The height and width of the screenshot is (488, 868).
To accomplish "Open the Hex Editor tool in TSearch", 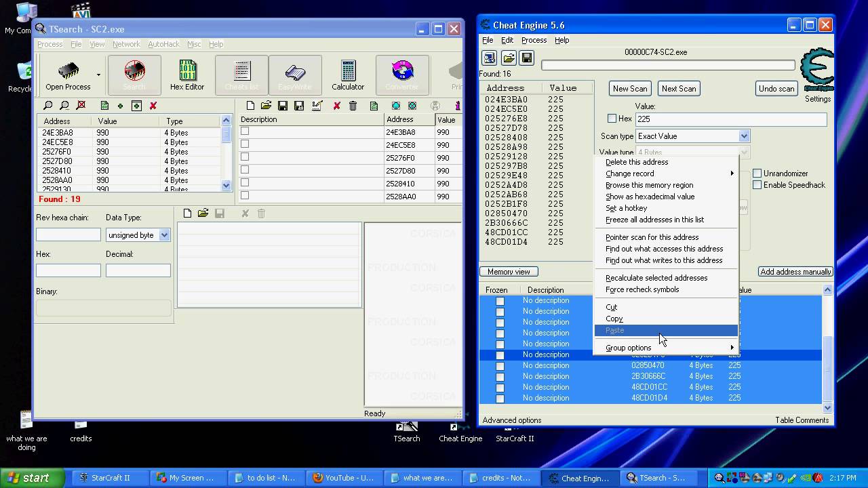I will tap(186, 75).
